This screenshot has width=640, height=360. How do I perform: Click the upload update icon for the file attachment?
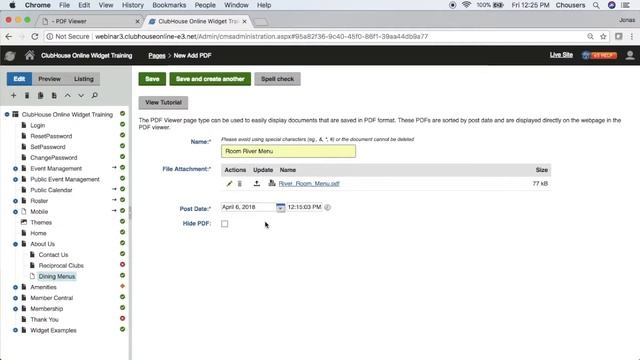(x=257, y=184)
